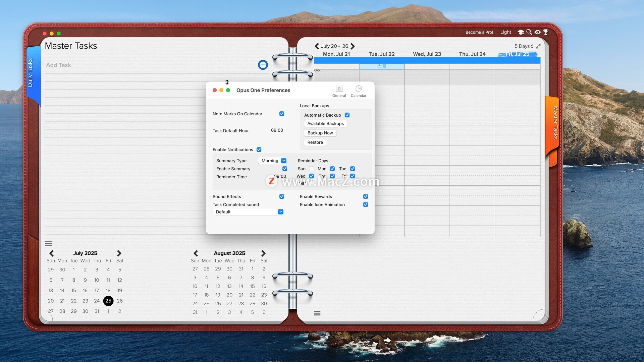Click Become a Pro! link
644x362 pixels.
479,33
